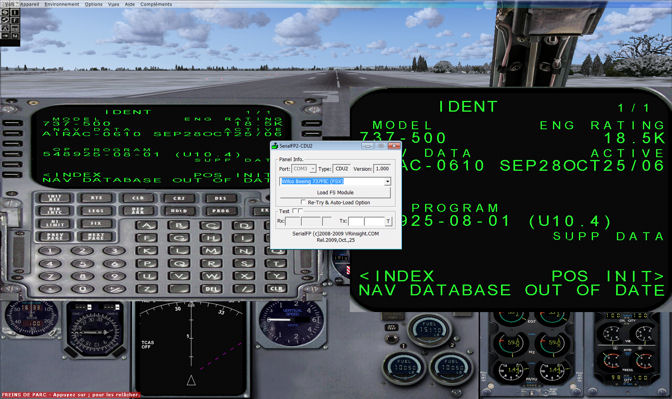
Task: Click the Load FS Module button
Action: (335, 192)
